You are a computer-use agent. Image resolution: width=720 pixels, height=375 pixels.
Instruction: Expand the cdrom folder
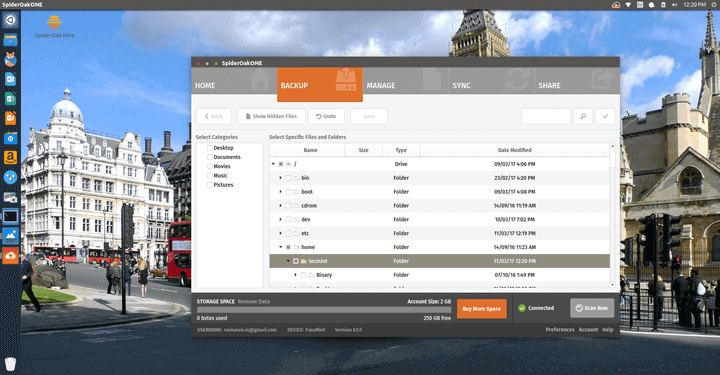pyautogui.click(x=281, y=206)
